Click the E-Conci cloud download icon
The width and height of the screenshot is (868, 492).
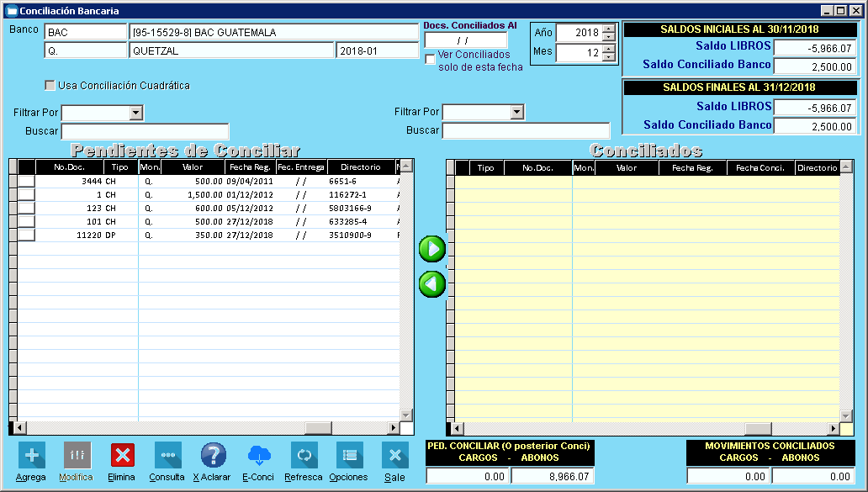click(x=259, y=456)
